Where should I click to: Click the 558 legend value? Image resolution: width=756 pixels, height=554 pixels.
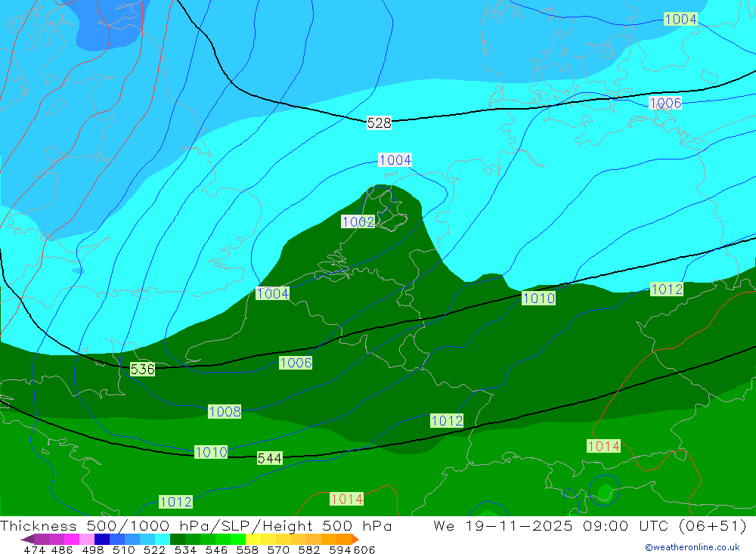click(x=247, y=549)
